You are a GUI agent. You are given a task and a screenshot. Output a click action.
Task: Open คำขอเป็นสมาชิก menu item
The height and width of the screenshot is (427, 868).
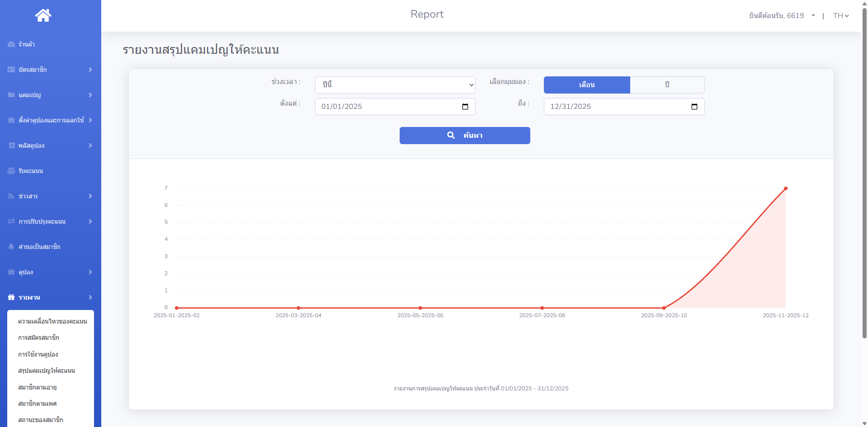(x=51, y=247)
